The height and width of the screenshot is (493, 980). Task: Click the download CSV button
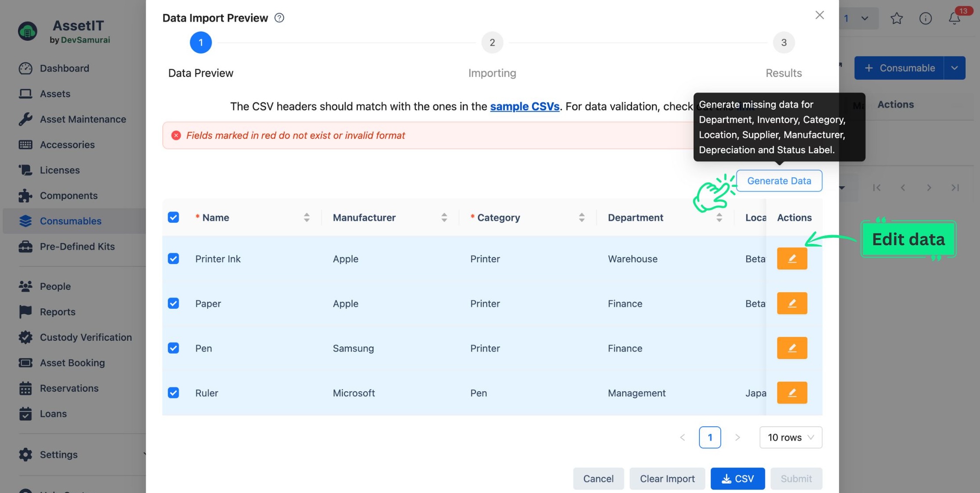coord(737,478)
